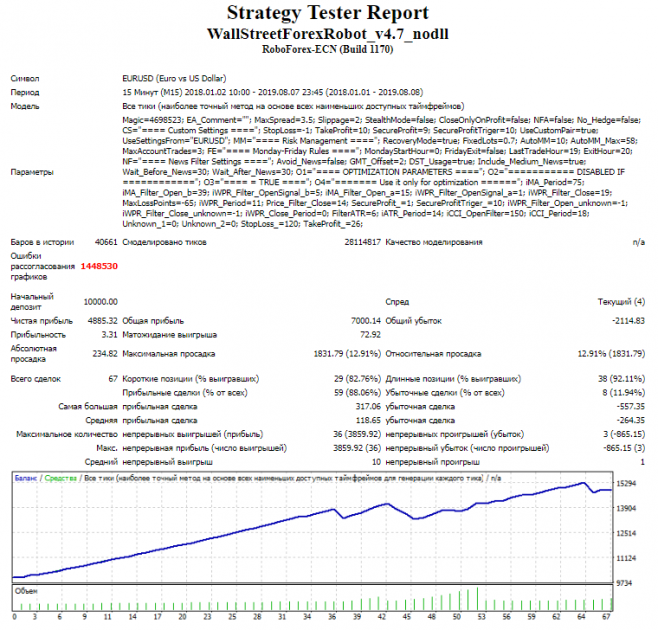Click the long positions value 38 (92.11%)
Viewport: 658px width, 630px height.
coord(621,379)
